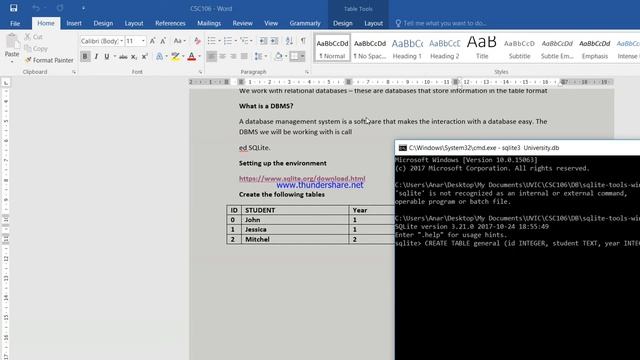Apply yellow text highlight color

click(176, 56)
